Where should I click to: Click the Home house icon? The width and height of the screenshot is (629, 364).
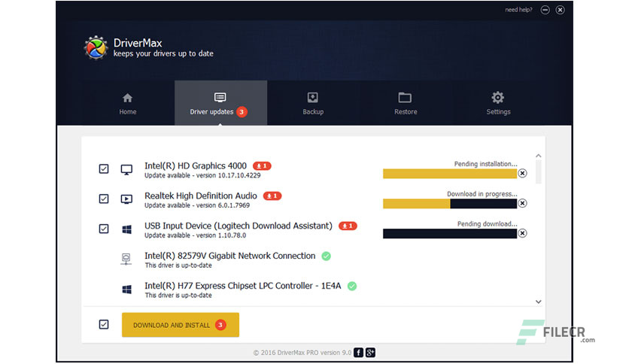[128, 98]
